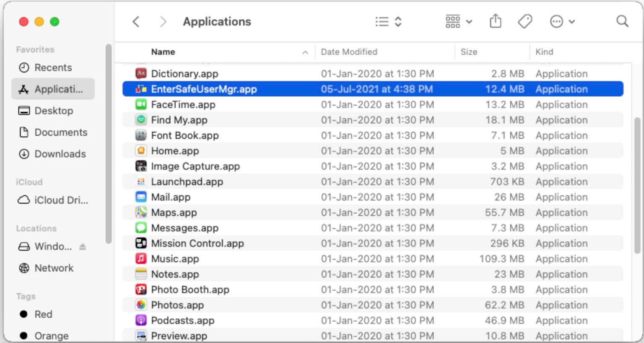Toggle the sort direction caret in the Name header
Viewport: 644px width, 343px height.
coord(305,52)
